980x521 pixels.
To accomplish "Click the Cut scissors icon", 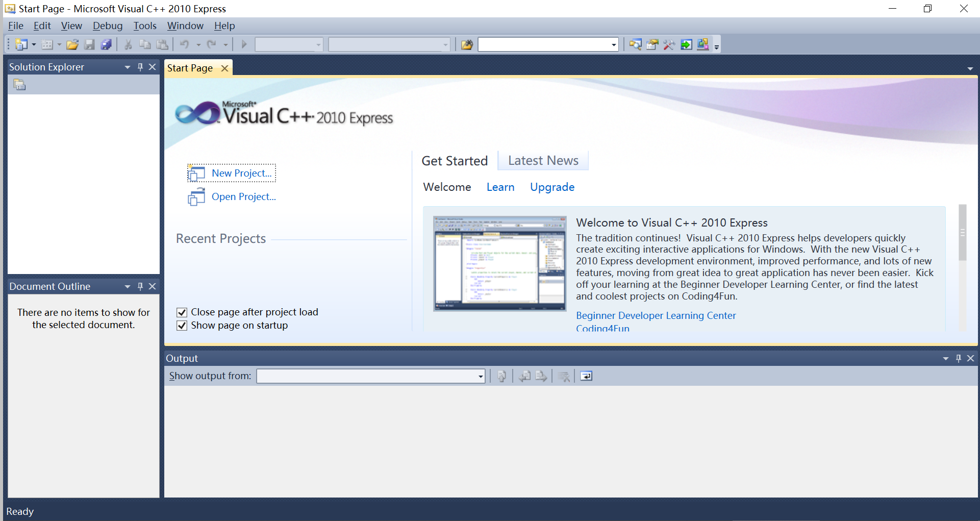I will [x=128, y=45].
